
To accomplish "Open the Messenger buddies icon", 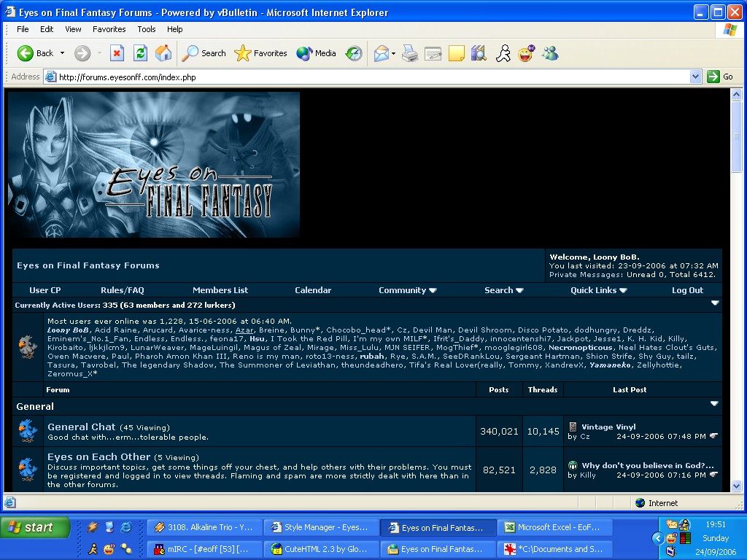I will click(x=550, y=53).
